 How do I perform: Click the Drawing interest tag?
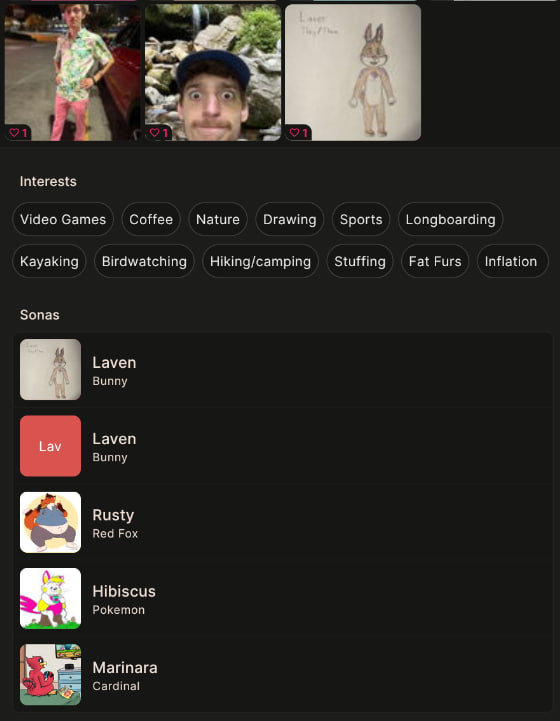[290, 219]
